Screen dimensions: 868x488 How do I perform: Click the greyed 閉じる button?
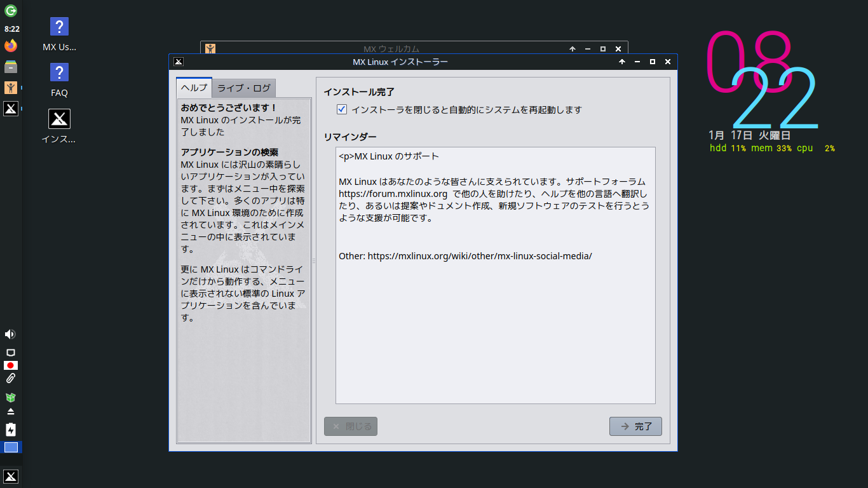351,426
